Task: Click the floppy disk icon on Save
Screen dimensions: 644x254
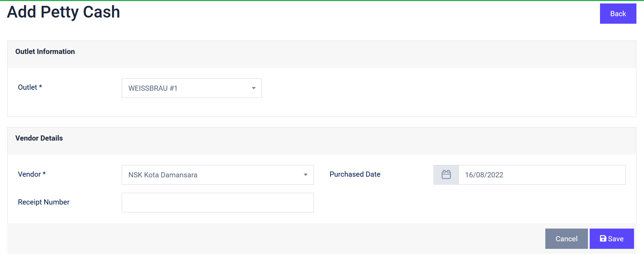Action: (x=603, y=239)
